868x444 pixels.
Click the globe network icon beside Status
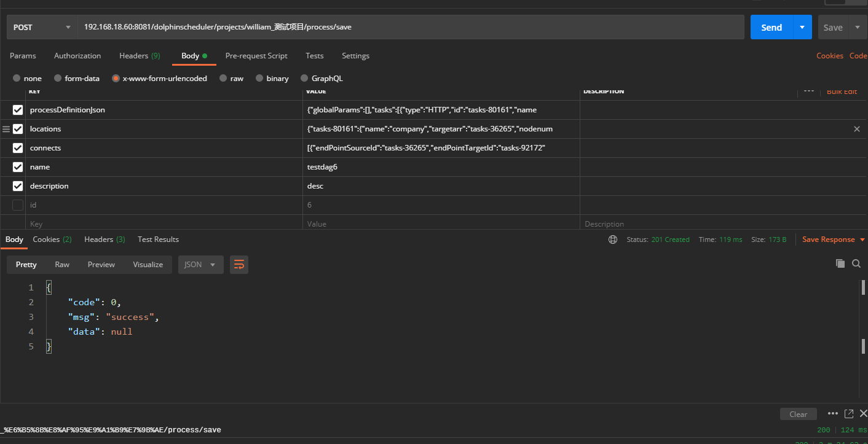(x=612, y=240)
